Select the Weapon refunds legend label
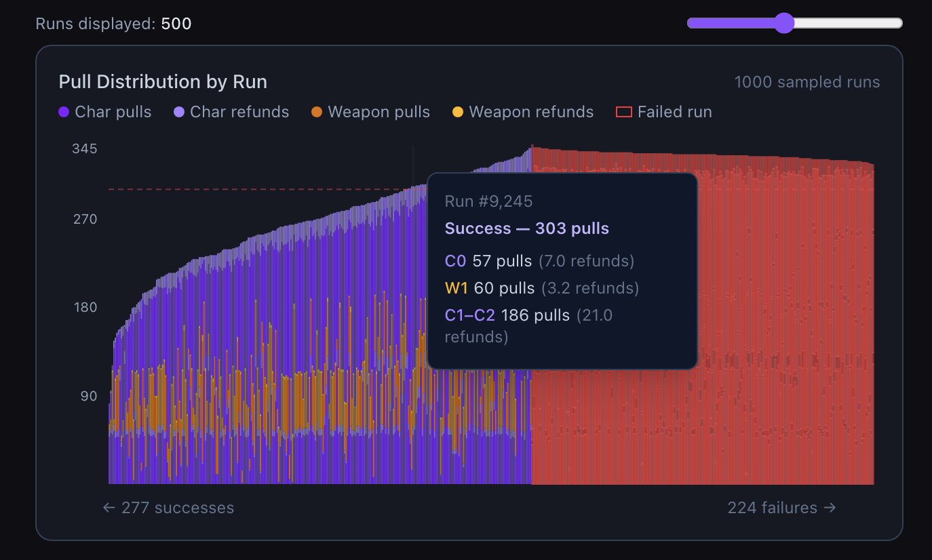 tap(531, 112)
